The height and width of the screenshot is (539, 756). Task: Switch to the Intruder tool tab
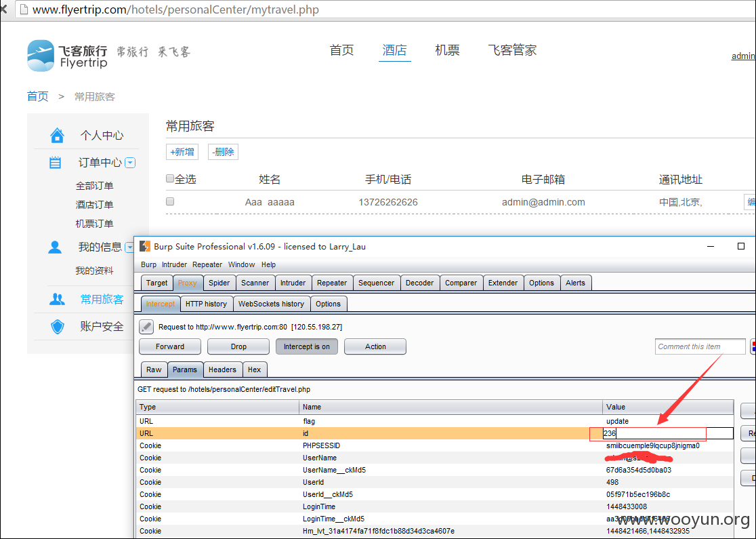pos(293,283)
